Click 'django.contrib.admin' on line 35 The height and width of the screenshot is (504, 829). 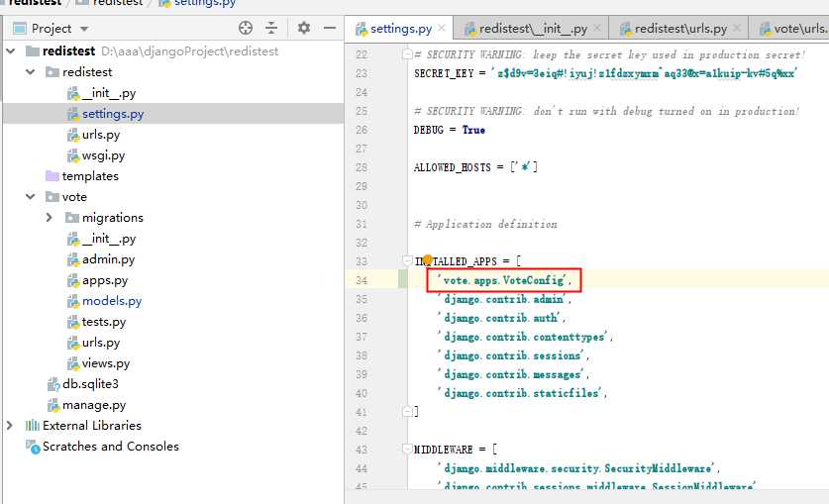click(x=502, y=300)
